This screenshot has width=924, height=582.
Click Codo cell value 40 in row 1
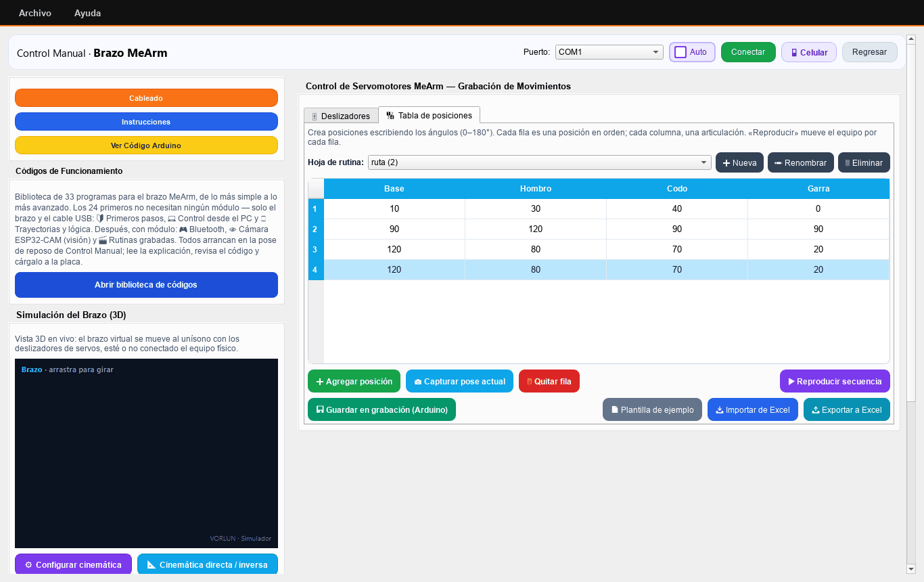point(677,209)
